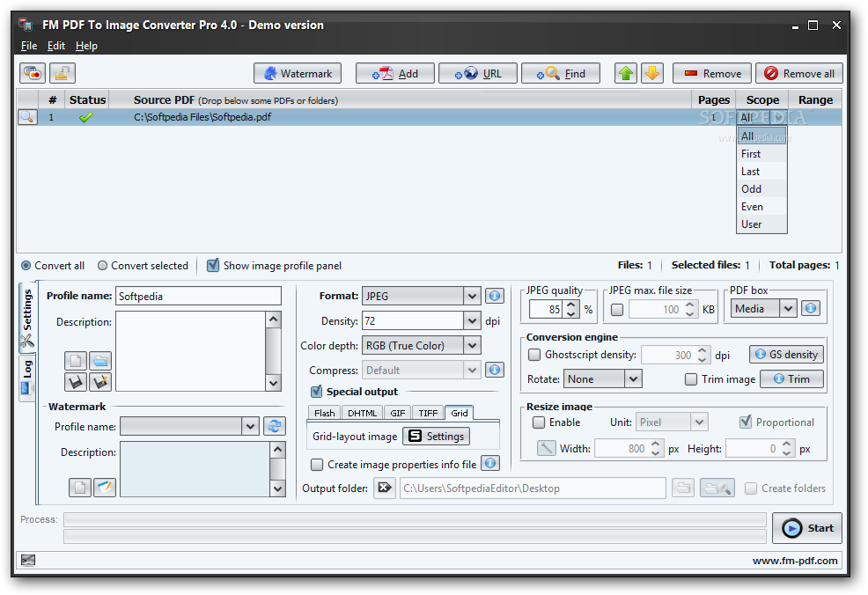The width and height of the screenshot is (868, 595).
Task: Enable Ghostscript density checkbox
Action: 534,354
